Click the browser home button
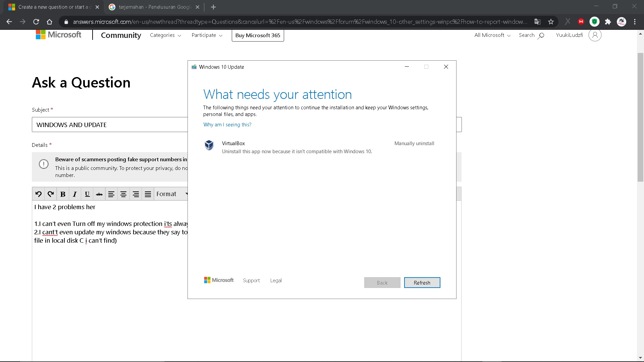644x362 pixels. click(x=50, y=22)
